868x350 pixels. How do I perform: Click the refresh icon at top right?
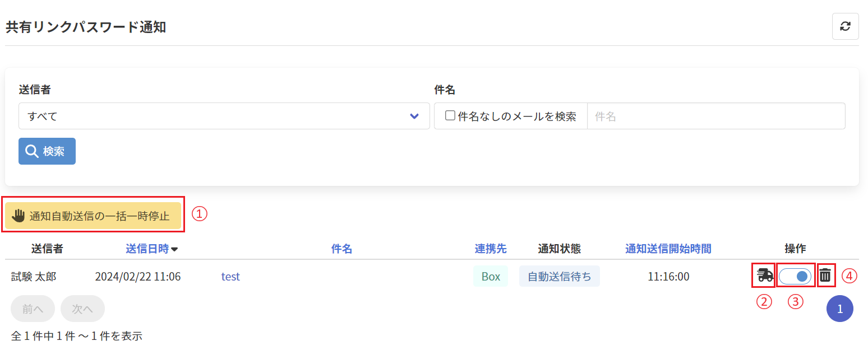pyautogui.click(x=845, y=26)
